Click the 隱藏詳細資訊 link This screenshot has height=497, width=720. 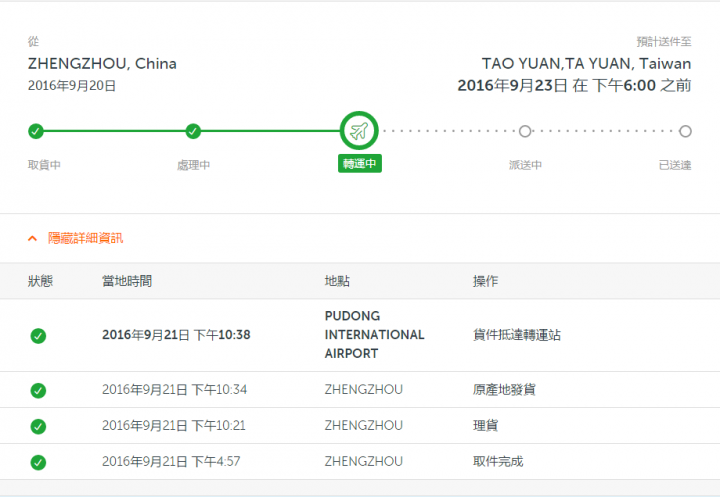pyautogui.click(x=85, y=238)
